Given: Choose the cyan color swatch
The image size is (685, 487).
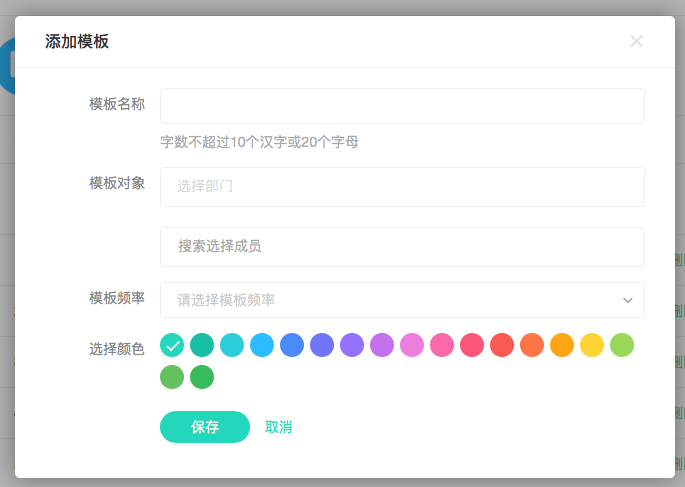Looking at the screenshot, I should tap(232, 346).
